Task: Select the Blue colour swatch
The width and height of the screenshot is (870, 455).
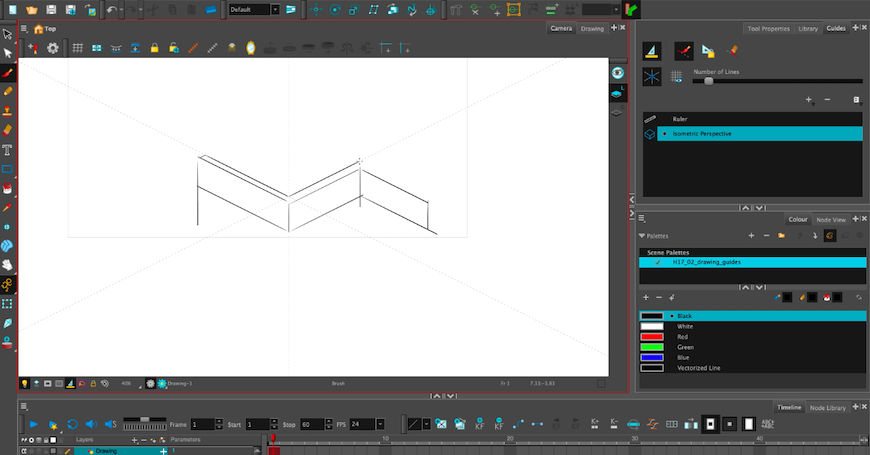Action: coord(652,357)
